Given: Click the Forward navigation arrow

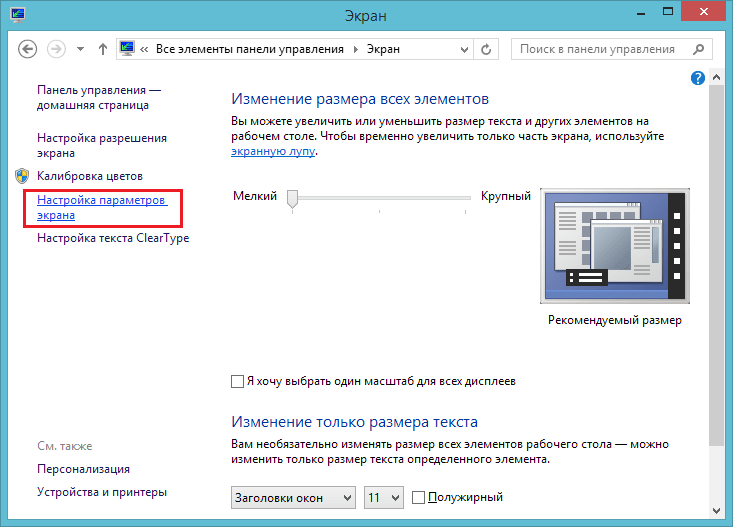Looking at the screenshot, I should coord(56,49).
